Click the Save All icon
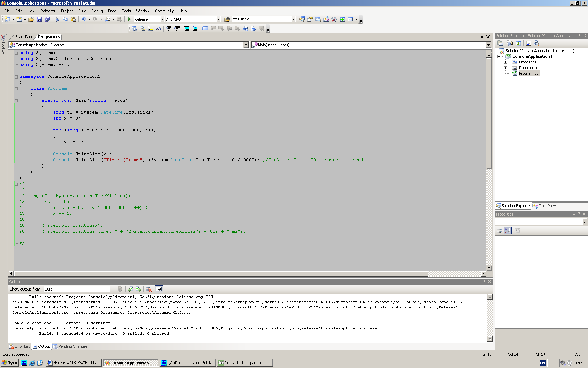The height and width of the screenshot is (368, 588). coord(47,19)
